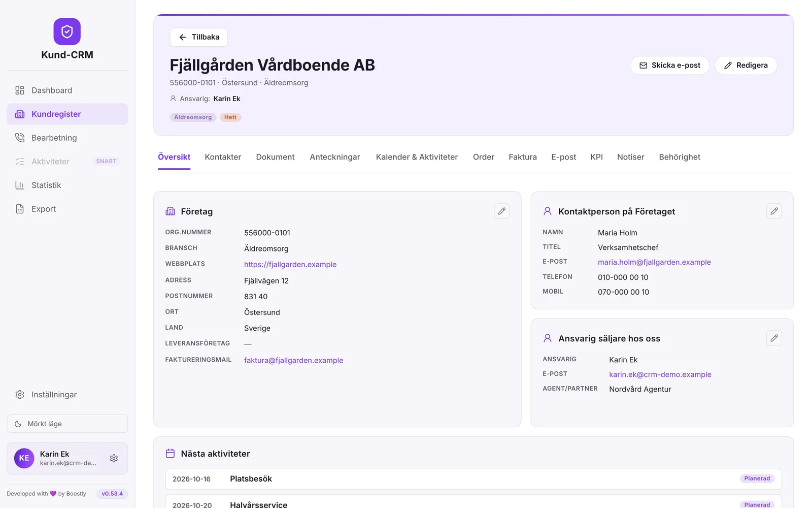Edit Ansvarig säljare hos oss via the pencil icon
The width and height of the screenshot is (812, 508).
pyautogui.click(x=774, y=338)
